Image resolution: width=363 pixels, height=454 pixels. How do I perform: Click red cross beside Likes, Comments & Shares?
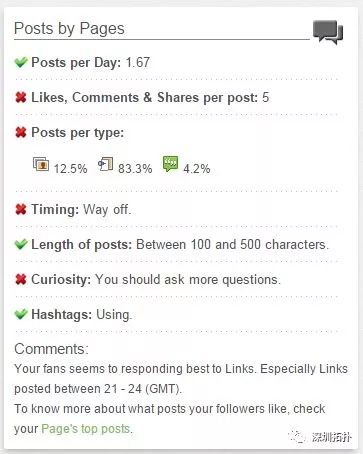[x=21, y=97]
